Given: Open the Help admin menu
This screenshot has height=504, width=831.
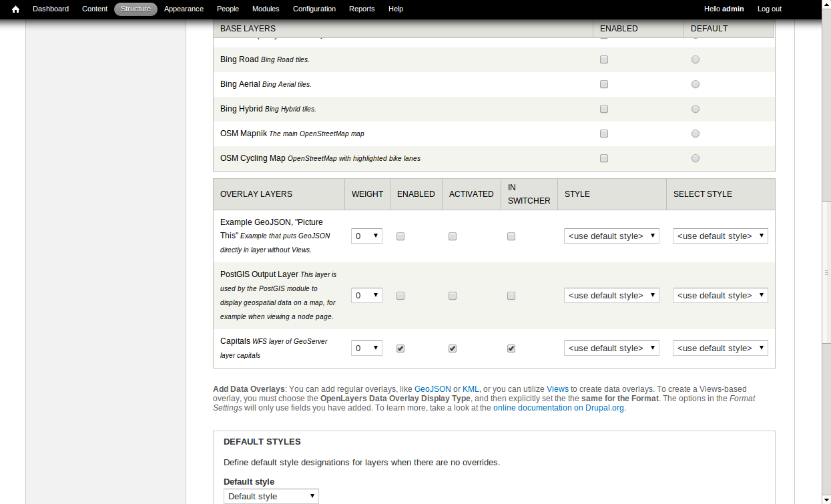Looking at the screenshot, I should [x=396, y=9].
